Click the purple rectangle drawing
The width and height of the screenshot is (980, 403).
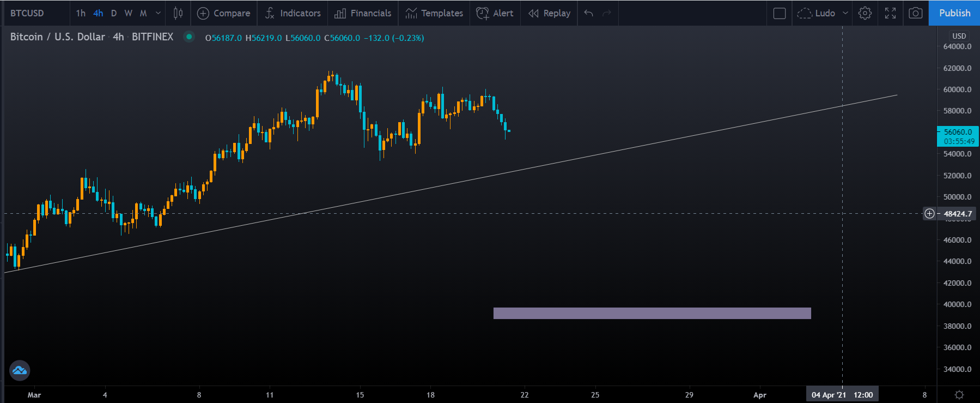(x=652, y=313)
